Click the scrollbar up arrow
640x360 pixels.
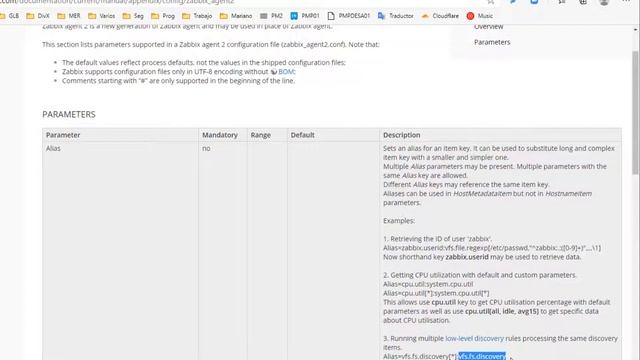point(636,29)
